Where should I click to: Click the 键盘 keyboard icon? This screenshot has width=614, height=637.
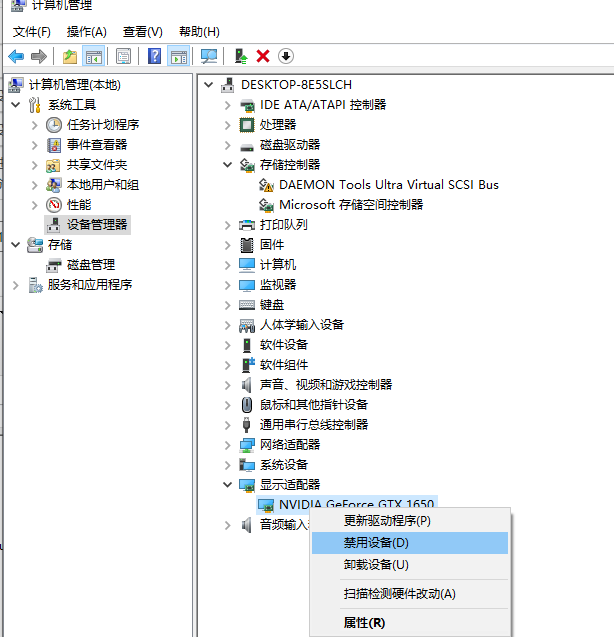coord(247,305)
